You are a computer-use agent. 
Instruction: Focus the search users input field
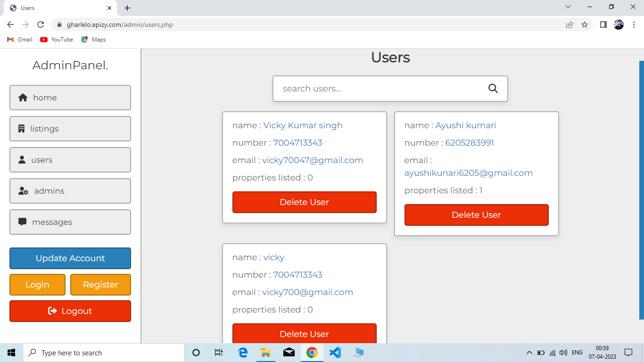[377, 89]
